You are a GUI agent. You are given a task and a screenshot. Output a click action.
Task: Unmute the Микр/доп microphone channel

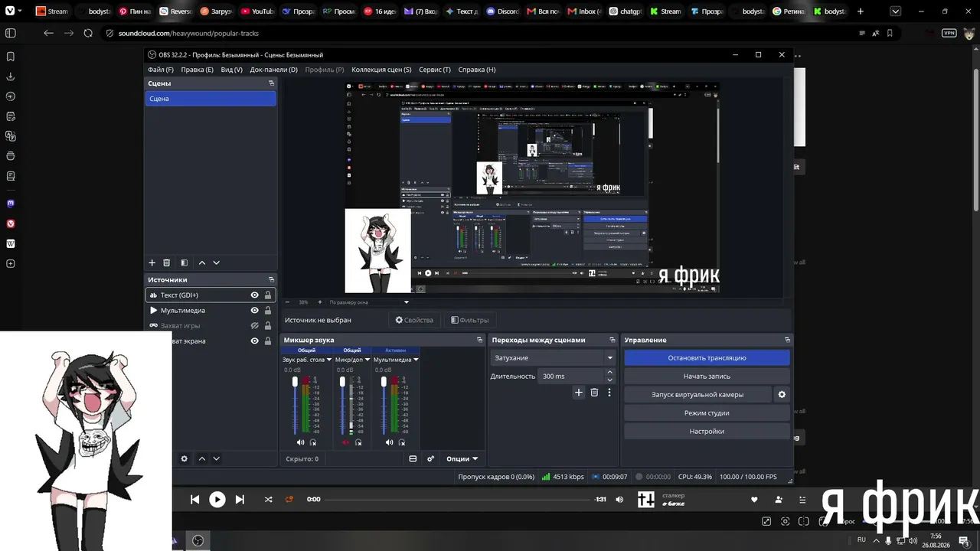point(345,442)
